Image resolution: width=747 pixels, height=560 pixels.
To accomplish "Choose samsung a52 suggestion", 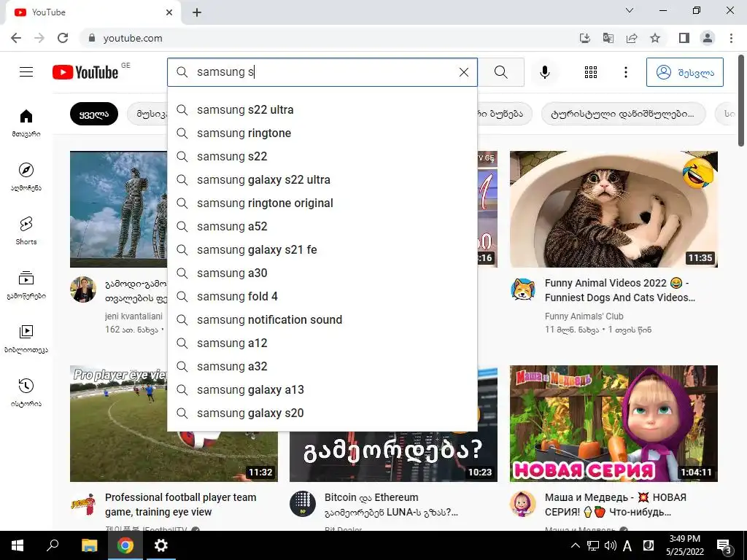I will pyautogui.click(x=322, y=226).
